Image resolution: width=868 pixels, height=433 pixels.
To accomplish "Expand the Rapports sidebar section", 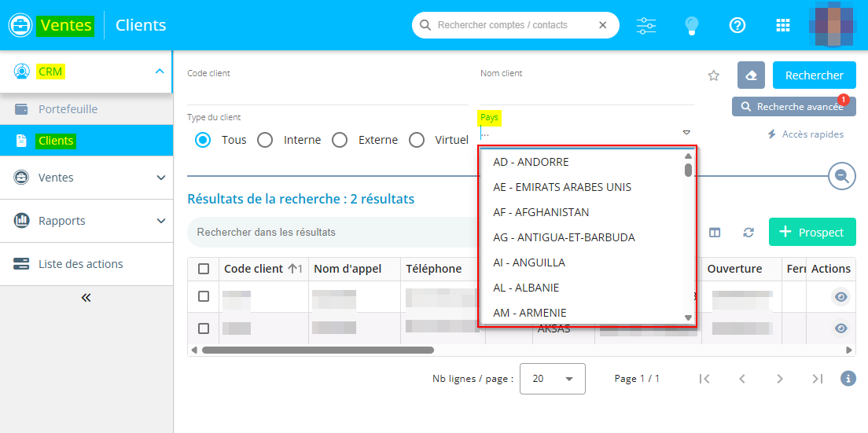I will tap(86, 221).
